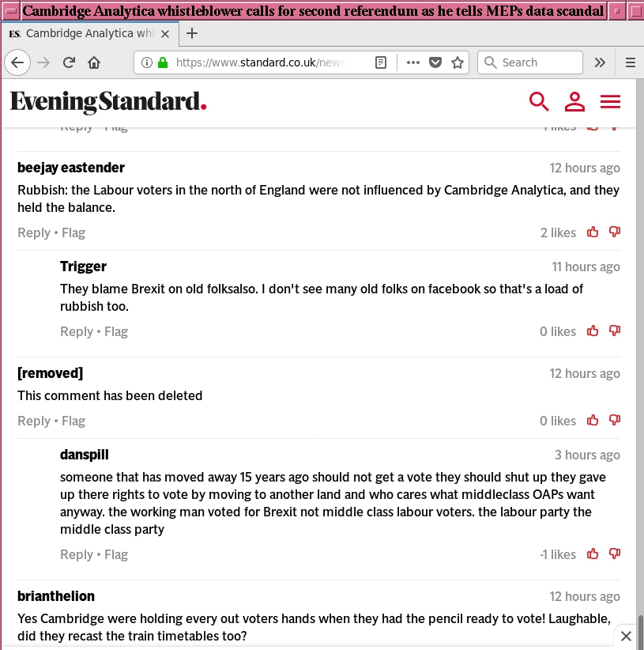Close the Cambridge Analytica tab

[x=165, y=34]
